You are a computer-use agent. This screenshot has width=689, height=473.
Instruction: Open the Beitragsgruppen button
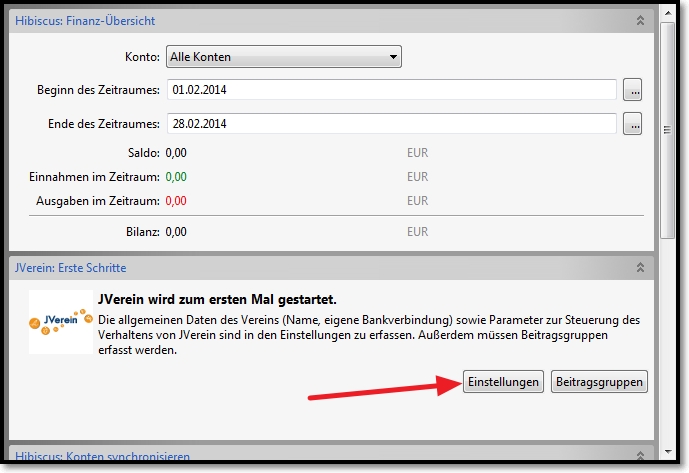coord(599,382)
